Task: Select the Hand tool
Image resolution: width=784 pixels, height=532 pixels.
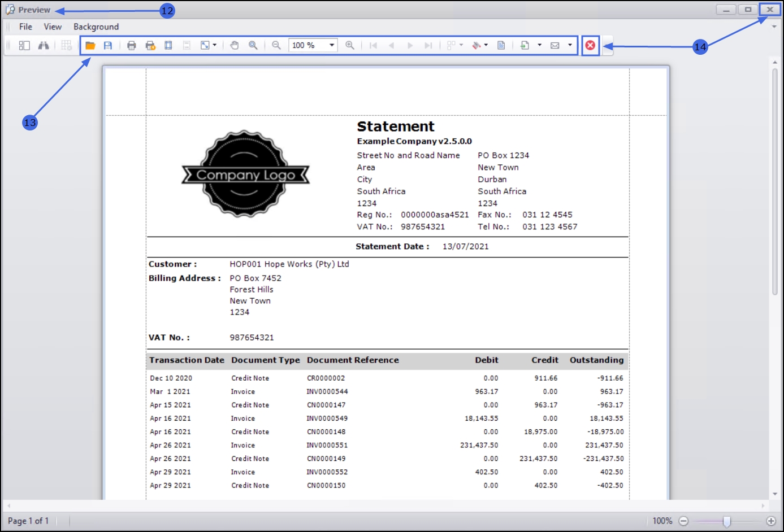Action: 235,45
